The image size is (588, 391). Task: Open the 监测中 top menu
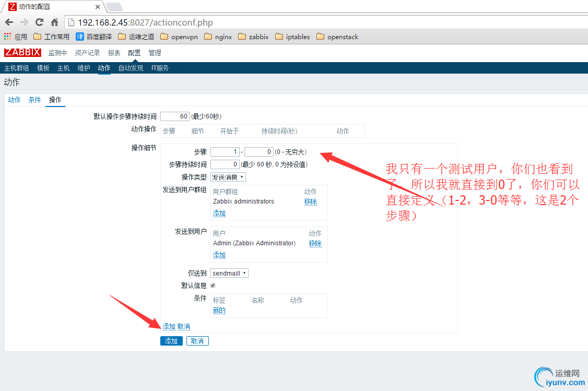[57, 53]
